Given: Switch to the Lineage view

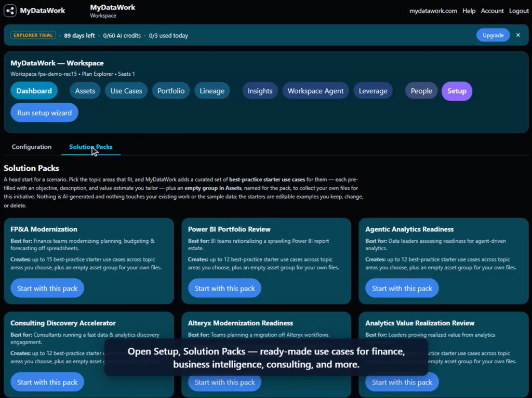Looking at the screenshot, I should [x=212, y=91].
